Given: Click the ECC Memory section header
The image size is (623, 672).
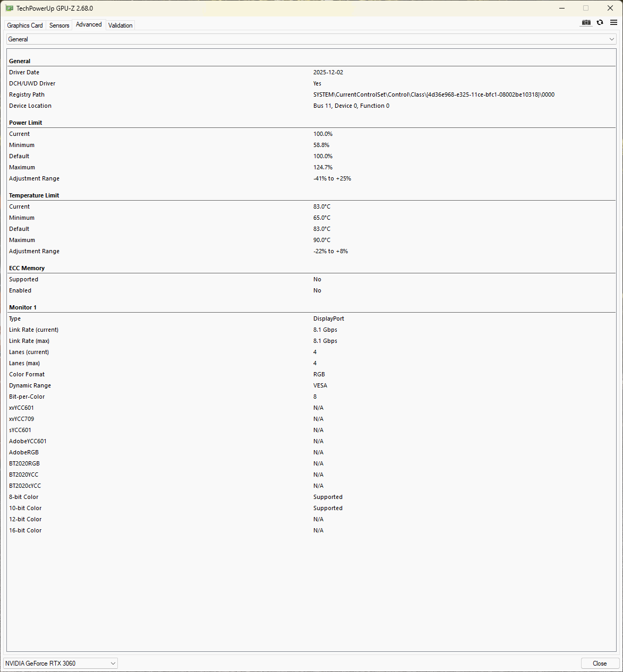Looking at the screenshot, I should coord(27,268).
